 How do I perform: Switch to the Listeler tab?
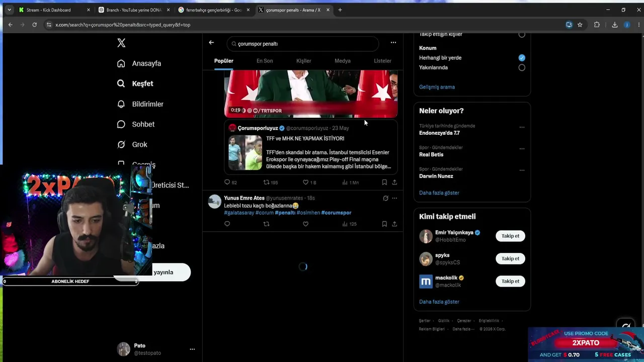(x=382, y=61)
